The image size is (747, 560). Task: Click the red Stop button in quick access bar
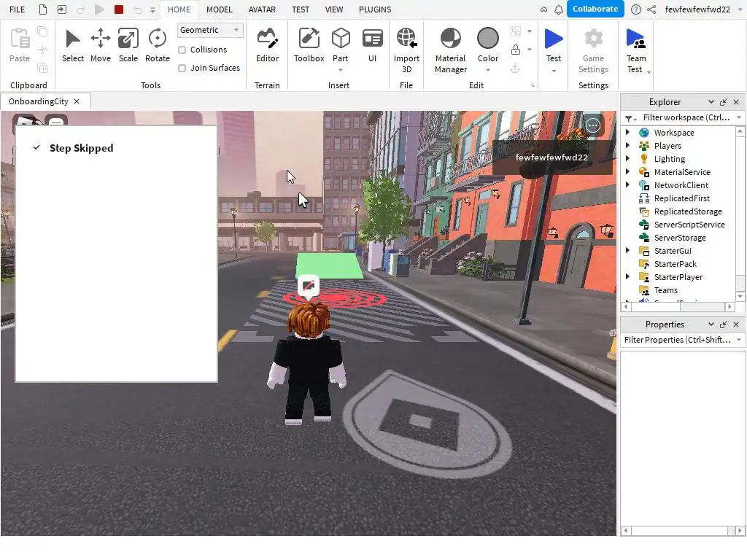(x=119, y=9)
